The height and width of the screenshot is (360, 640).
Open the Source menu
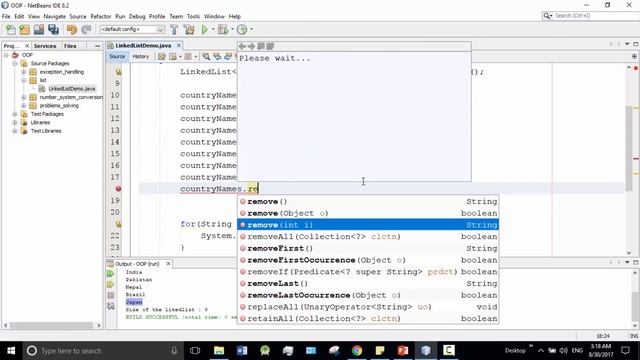click(78, 16)
